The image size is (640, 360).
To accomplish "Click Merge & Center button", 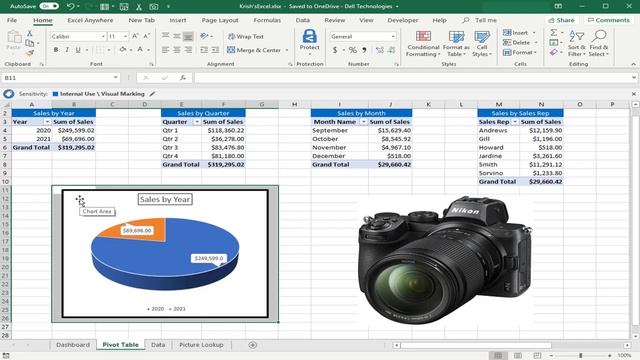I will [x=254, y=50].
